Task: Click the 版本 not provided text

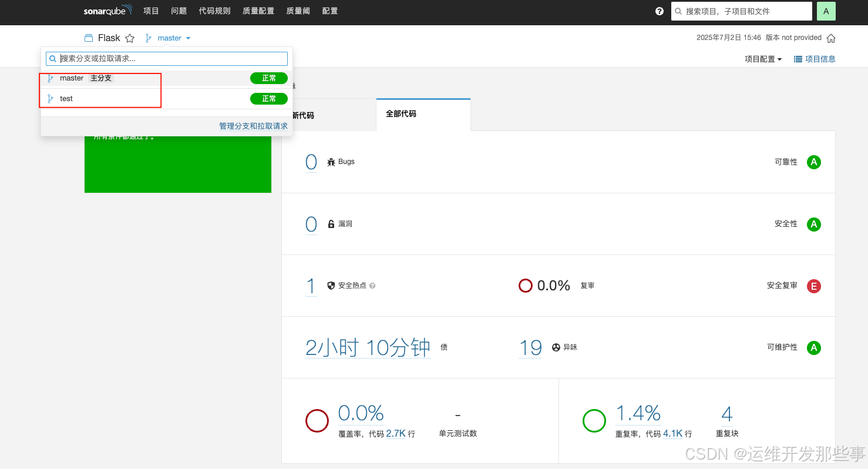Action: coord(793,38)
